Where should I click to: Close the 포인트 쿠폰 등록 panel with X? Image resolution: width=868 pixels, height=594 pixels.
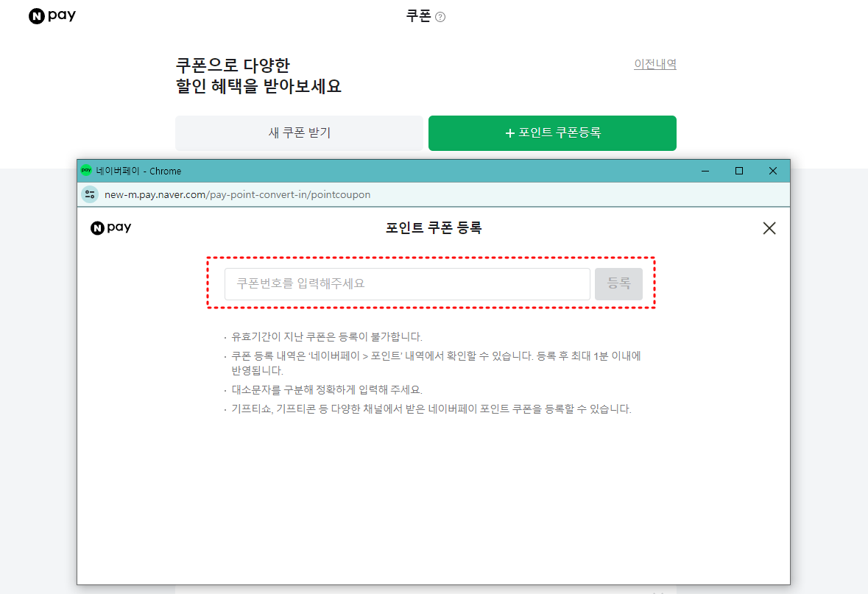[769, 228]
